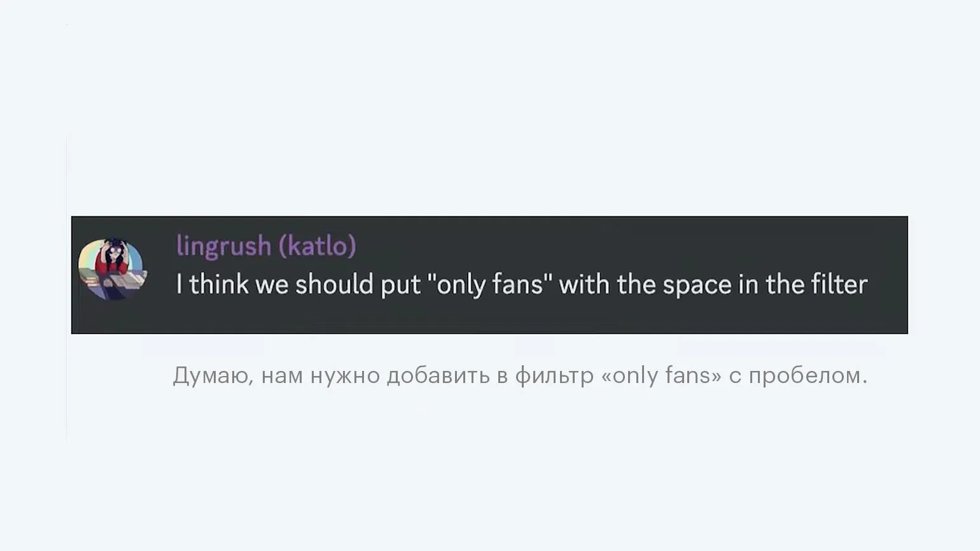This screenshot has height=551, width=980.
Task: Click the lingrush profile avatar
Action: click(112, 269)
